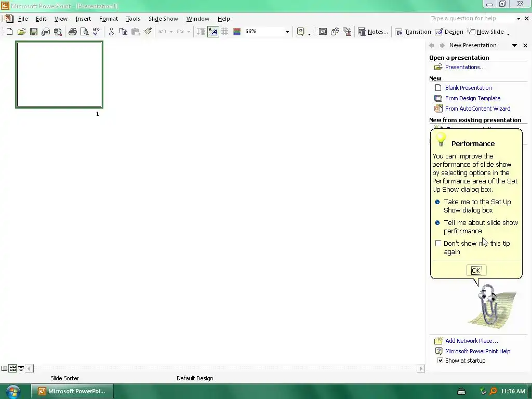Open the View menu
The width and height of the screenshot is (532, 399).
(x=61, y=19)
